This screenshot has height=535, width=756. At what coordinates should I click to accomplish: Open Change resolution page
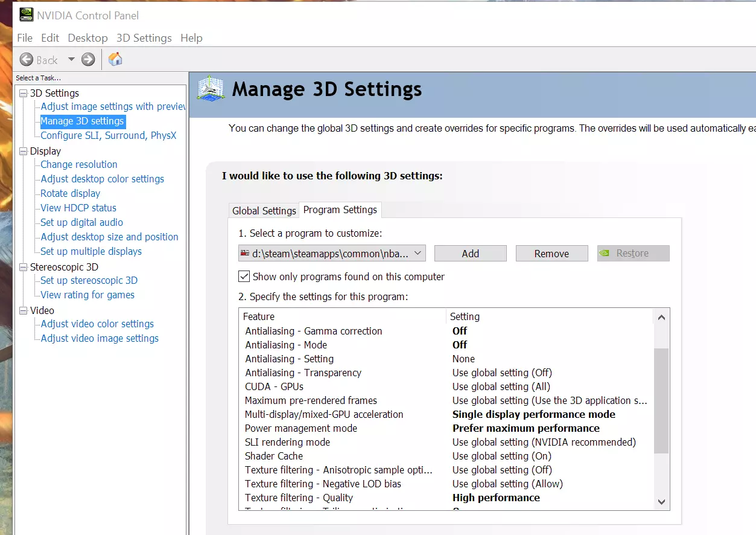coord(79,164)
